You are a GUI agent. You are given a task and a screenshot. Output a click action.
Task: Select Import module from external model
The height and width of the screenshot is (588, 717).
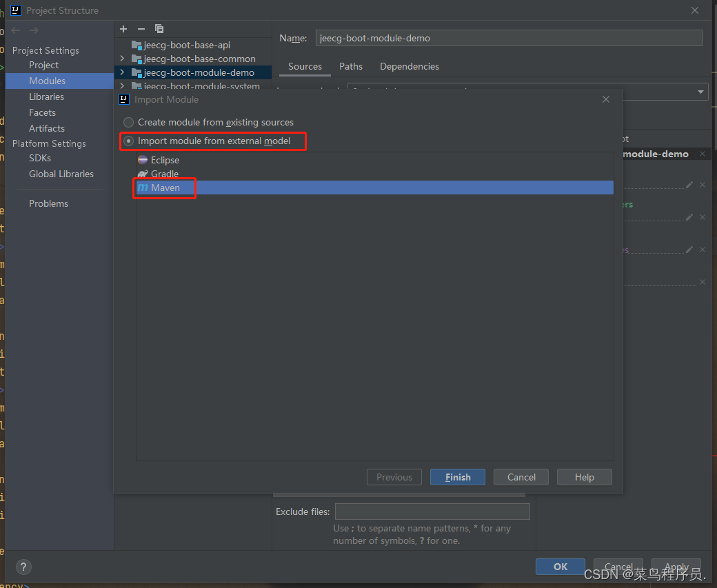pyautogui.click(x=128, y=141)
